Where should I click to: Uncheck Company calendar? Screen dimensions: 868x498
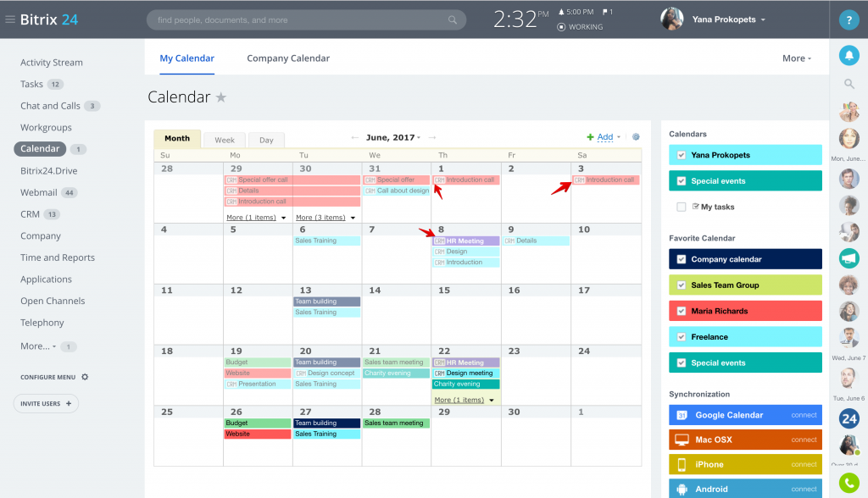682,259
